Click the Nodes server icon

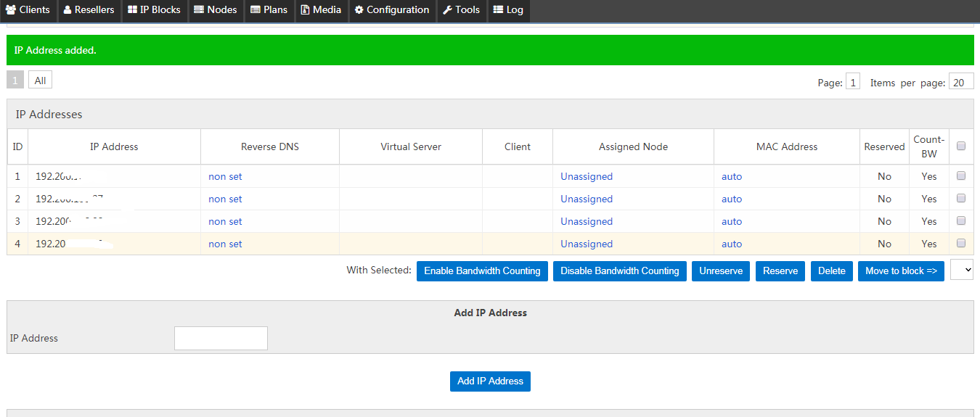199,10
